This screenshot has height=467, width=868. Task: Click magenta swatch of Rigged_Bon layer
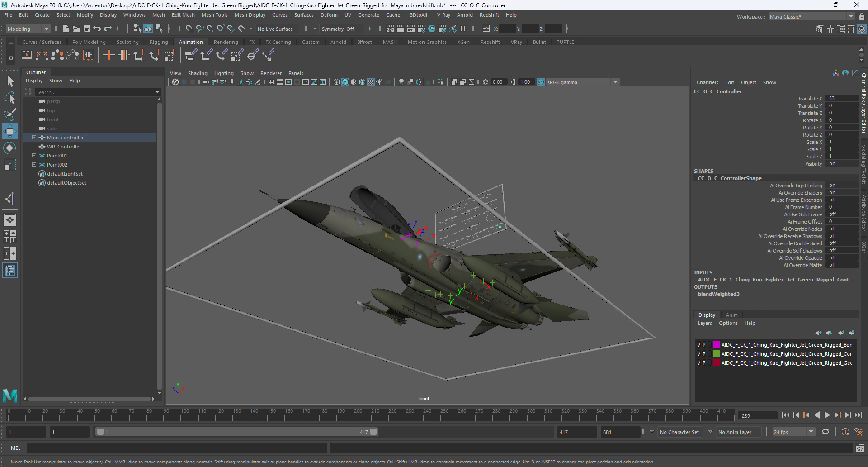coord(717,345)
